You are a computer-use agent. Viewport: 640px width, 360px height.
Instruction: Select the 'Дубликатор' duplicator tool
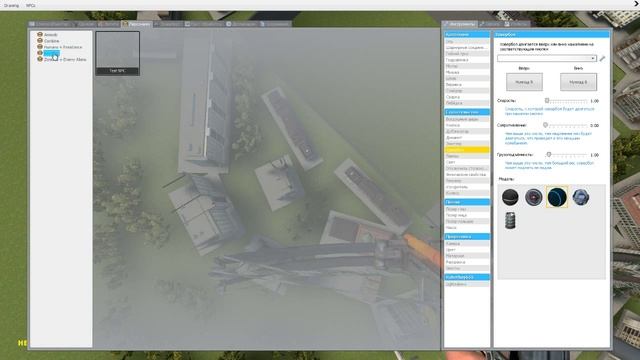(x=467, y=131)
